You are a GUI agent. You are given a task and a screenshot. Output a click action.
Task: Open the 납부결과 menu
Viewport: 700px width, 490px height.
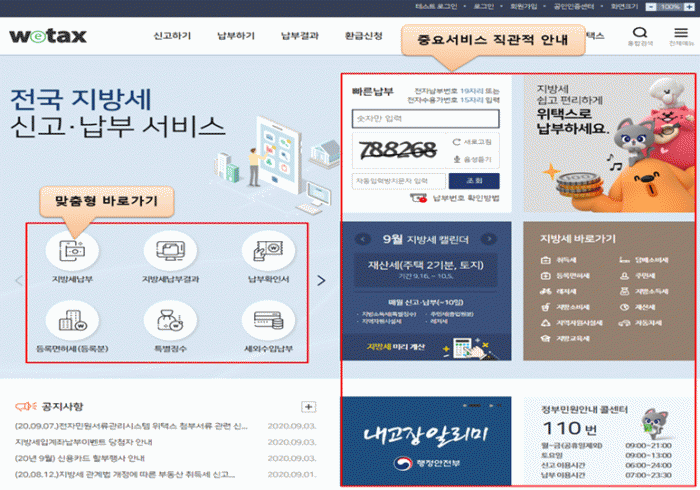299,36
